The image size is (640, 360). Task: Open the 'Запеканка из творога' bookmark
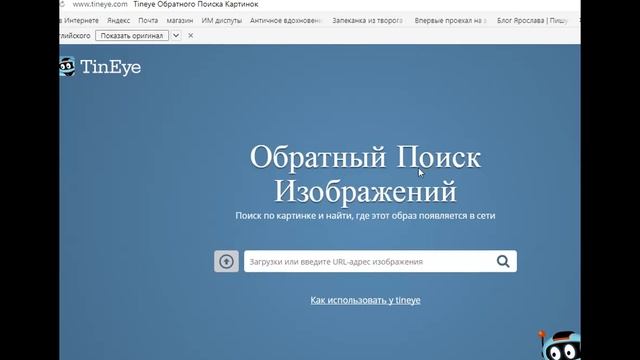click(x=368, y=20)
